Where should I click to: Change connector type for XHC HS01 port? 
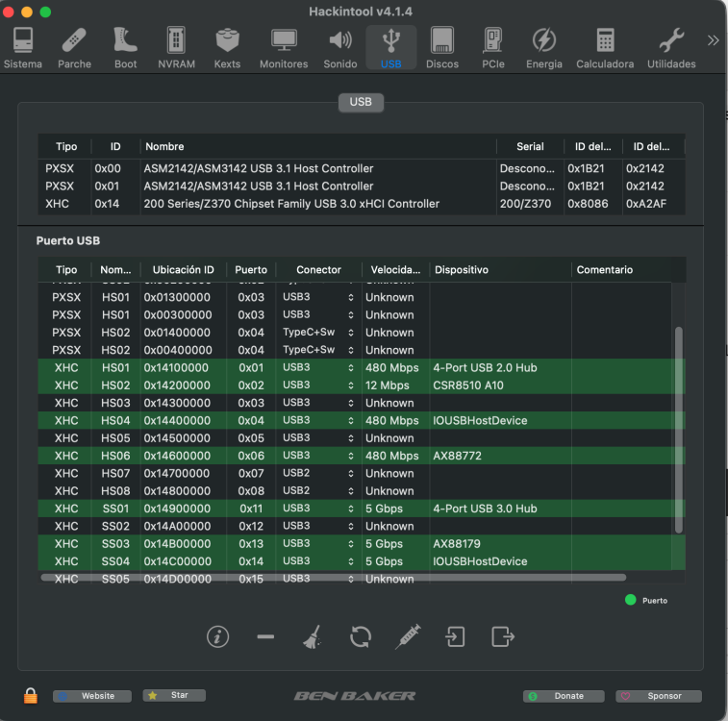point(318,367)
